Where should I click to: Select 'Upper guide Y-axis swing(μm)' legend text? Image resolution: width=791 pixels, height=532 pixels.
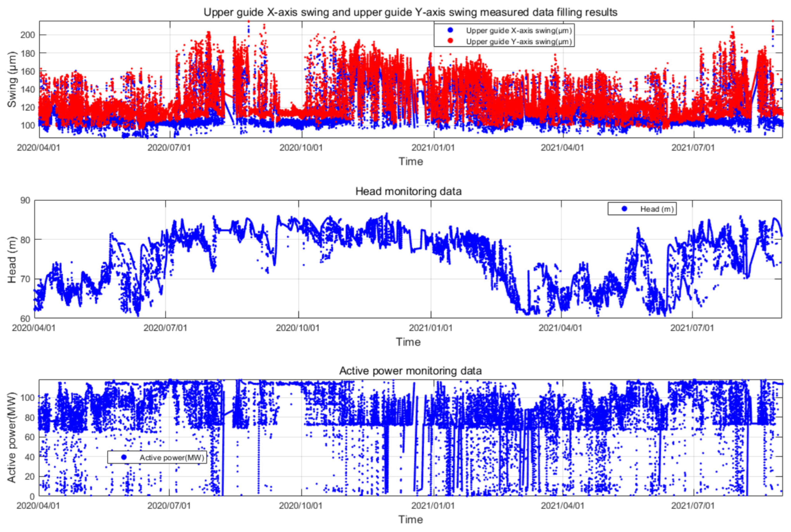(x=519, y=41)
